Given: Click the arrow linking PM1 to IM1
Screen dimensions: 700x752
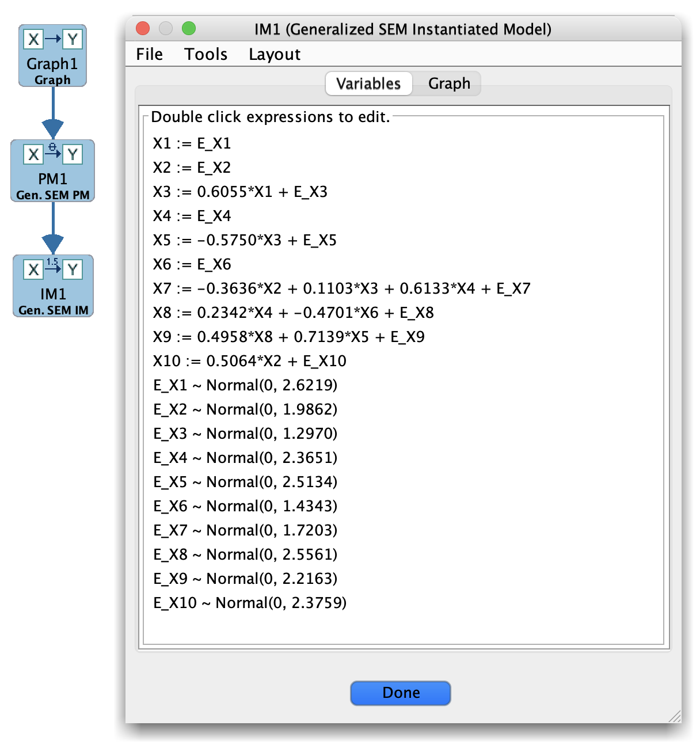Looking at the screenshot, I should (52, 228).
